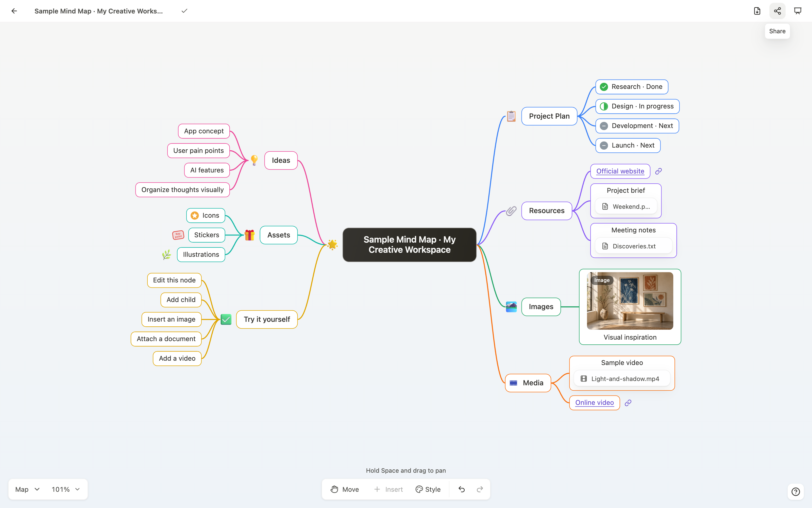
Task: Click the Key point sticker near Stickers
Action: tap(178, 235)
